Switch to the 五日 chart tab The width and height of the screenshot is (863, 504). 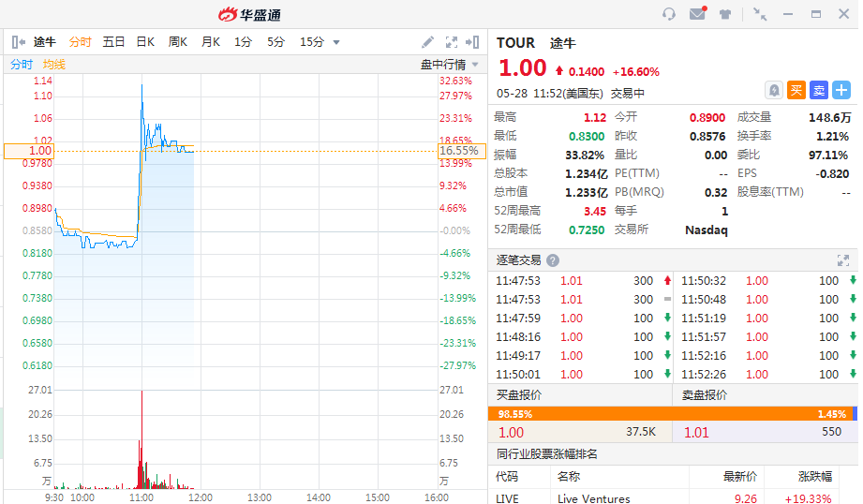[x=113, y=42]
